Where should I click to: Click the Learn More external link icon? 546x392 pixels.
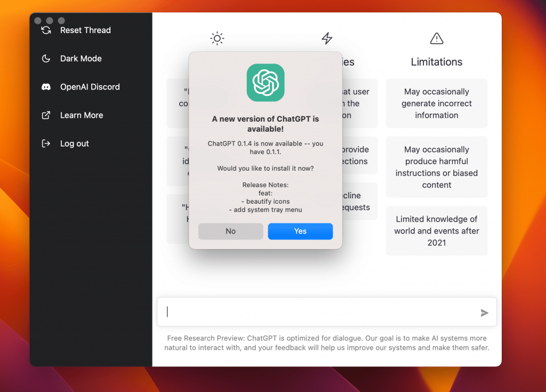tap(46, 115)
